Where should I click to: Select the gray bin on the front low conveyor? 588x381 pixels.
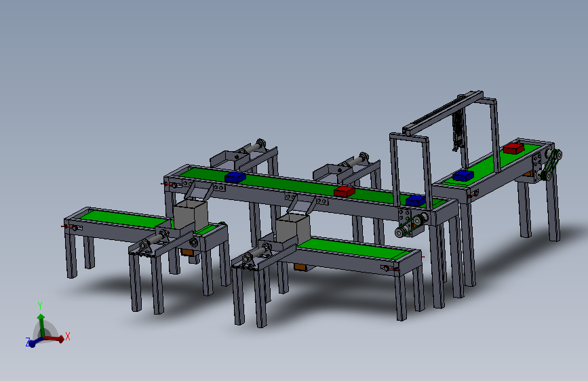[293, 228]
